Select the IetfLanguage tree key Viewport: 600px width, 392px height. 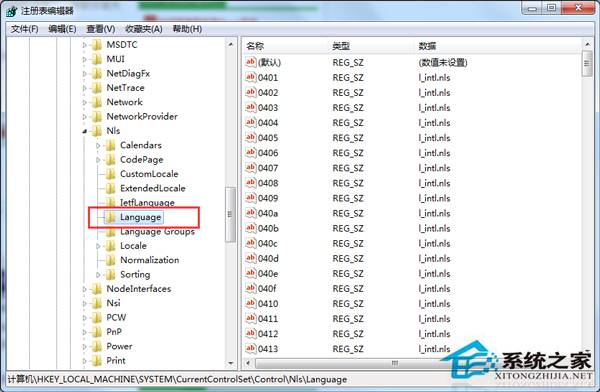(147, 203)
